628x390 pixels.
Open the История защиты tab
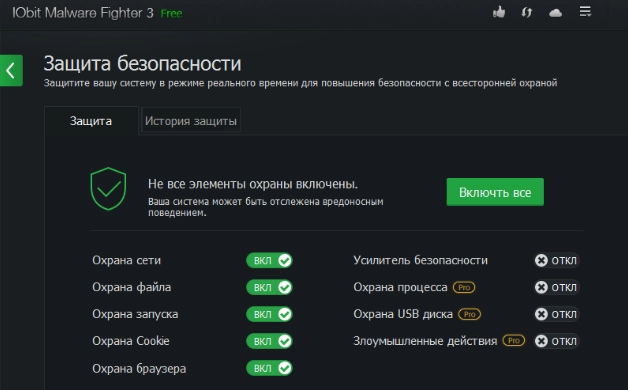point(191,121)
